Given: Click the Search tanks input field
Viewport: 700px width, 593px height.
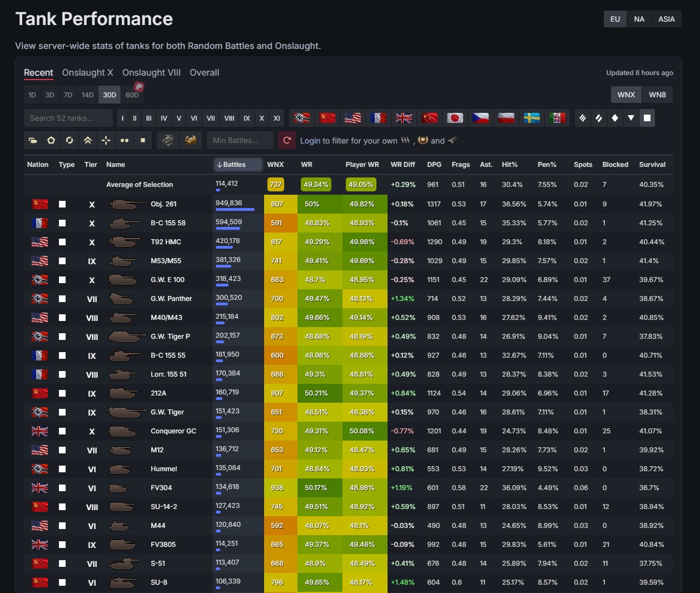Looking at the screenshot, I should pos(68,118).
